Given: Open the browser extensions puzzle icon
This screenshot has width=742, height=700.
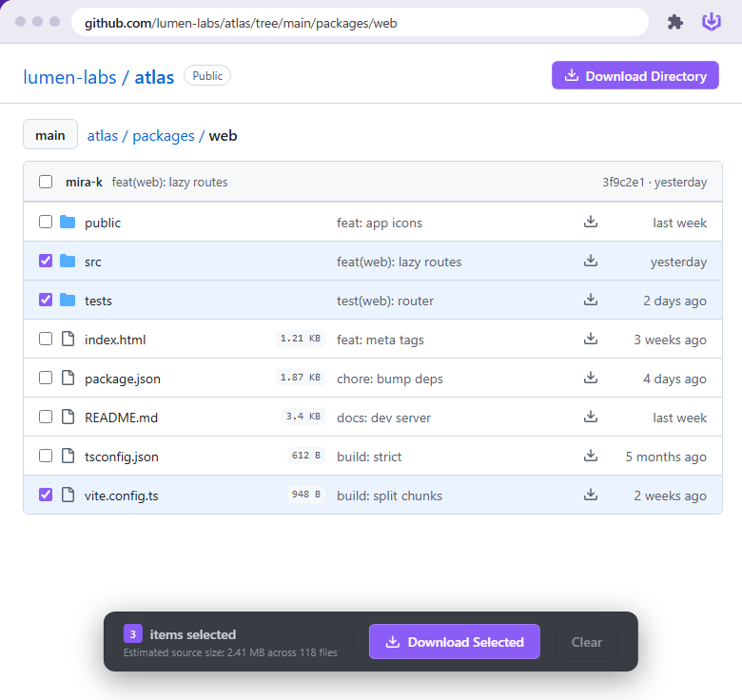Looking at the screenshot, I should point(674,22).
